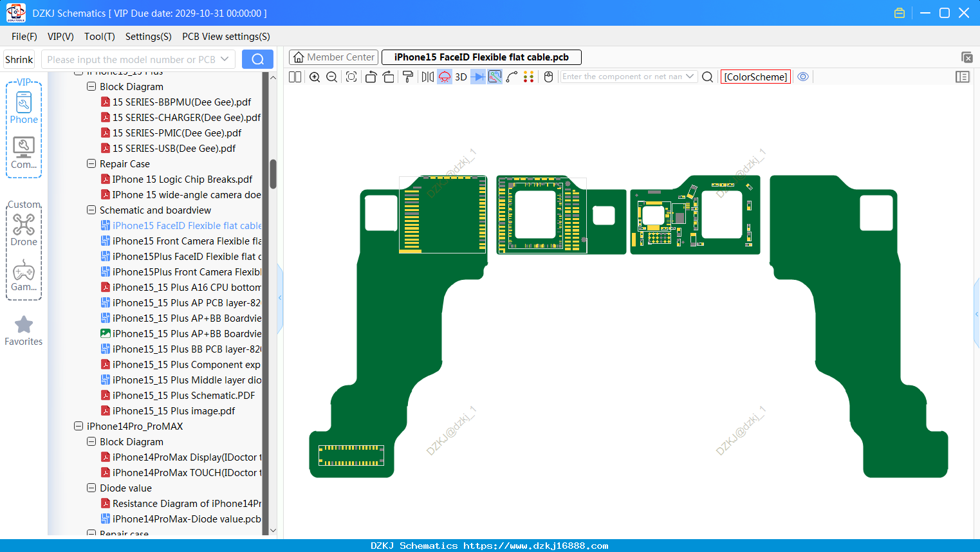Select the paint roller tool
Screen dimensions: 980x552
coord(408,77)
